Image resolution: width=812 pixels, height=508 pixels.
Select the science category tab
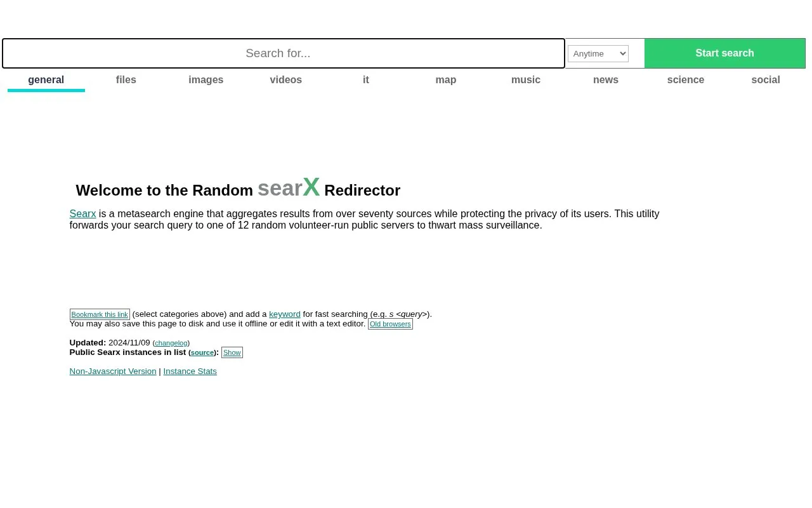pos(686,80)
